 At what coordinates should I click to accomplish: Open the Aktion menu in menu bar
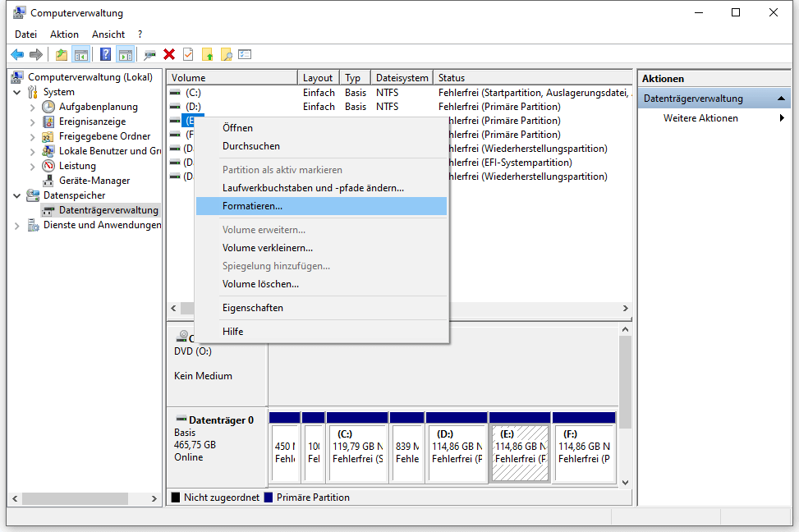point(64,34)
